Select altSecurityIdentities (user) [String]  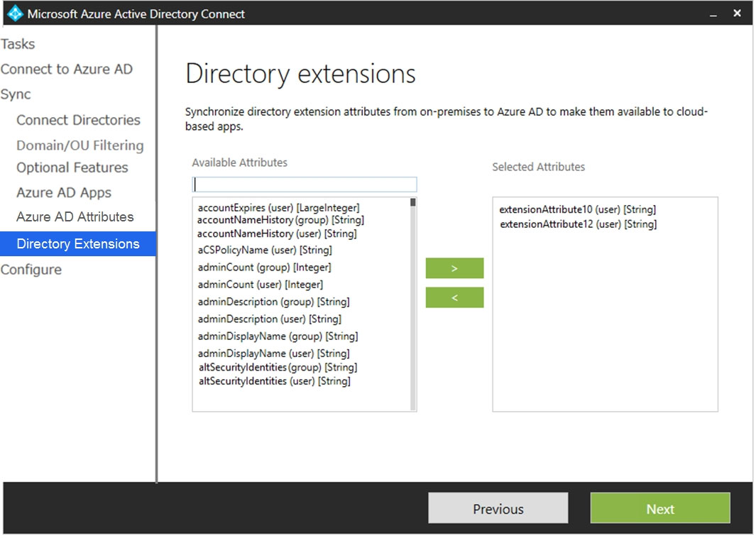(x=274, y=381)
